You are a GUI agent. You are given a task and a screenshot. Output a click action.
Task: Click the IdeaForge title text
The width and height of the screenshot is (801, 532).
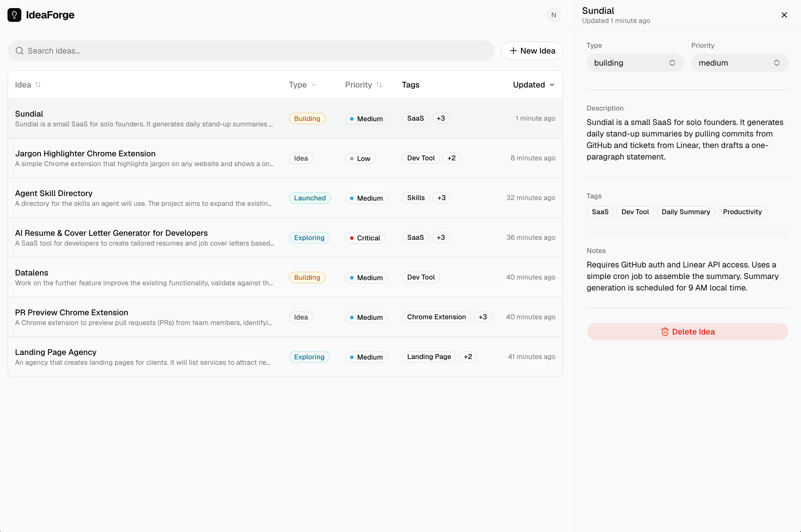point(50,15)
